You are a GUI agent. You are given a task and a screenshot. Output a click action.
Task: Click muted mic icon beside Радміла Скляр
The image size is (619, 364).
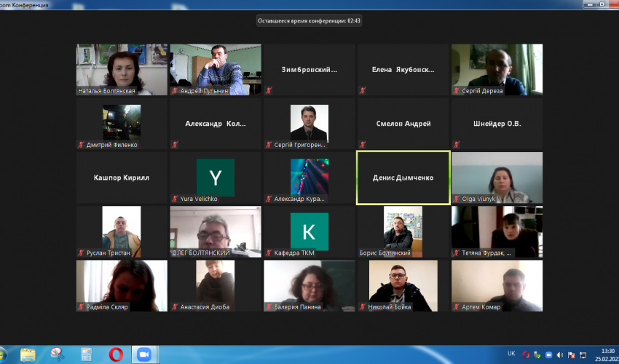[x=81, y=306]
